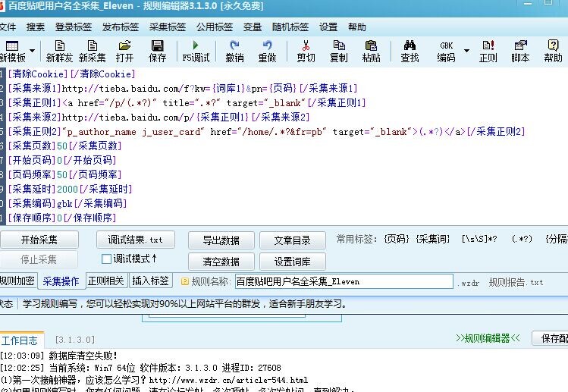Click into the 规则名称 text field
This screenshot has width=568, height=392.
click(343, 281)
